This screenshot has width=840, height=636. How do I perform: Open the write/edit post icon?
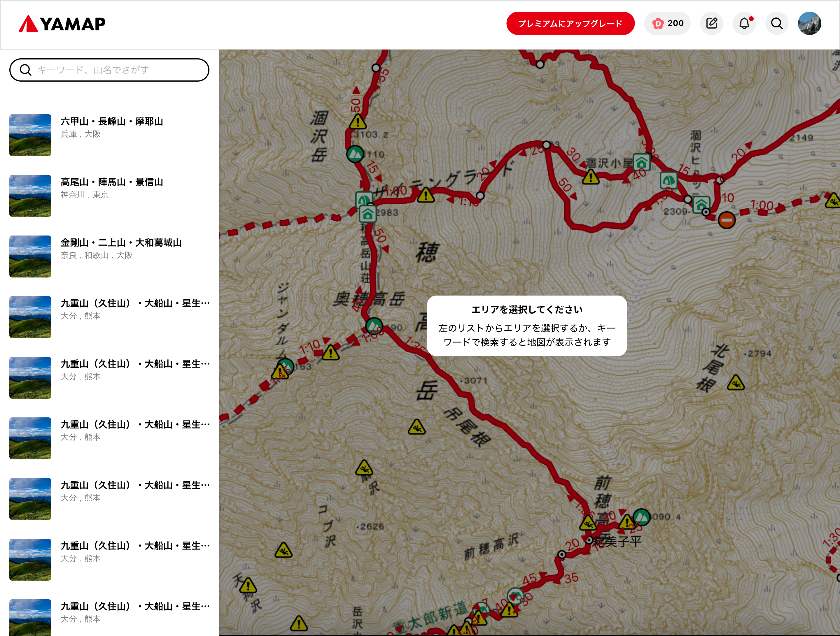711,24
